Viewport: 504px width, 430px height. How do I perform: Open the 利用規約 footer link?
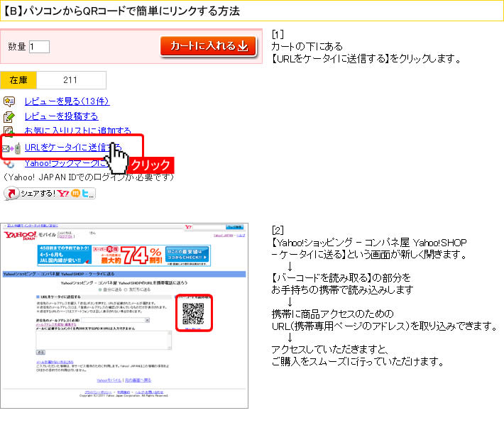coord(124,392)
